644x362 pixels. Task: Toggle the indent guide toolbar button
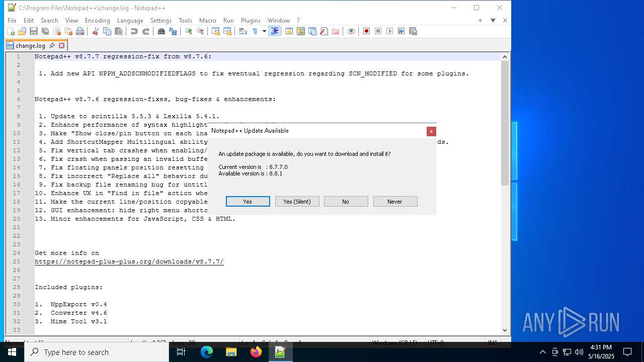pos(274,31)
